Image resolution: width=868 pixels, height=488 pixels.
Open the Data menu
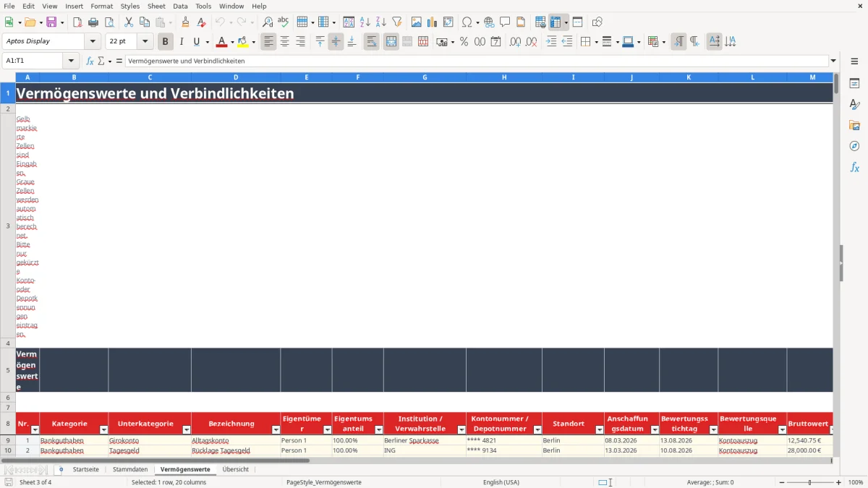click(180, 6)
